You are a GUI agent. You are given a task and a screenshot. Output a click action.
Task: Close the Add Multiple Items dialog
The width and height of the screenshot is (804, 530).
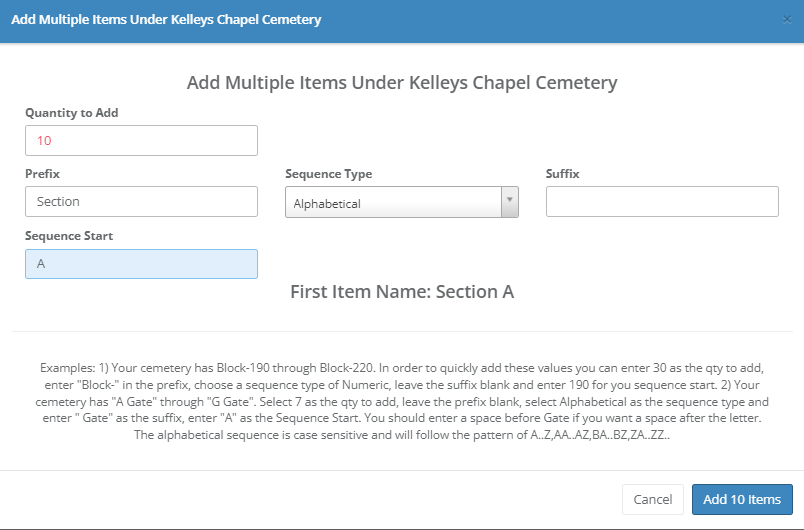[x=785, y=19]
